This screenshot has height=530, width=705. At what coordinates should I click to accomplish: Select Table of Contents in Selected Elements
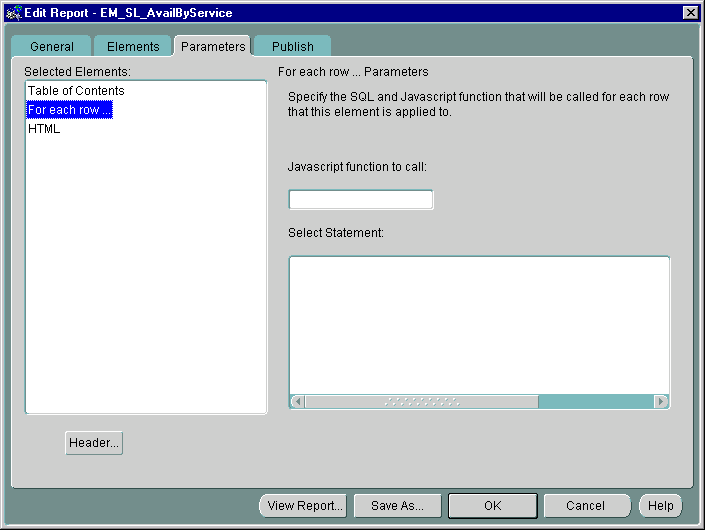point(76,91)
